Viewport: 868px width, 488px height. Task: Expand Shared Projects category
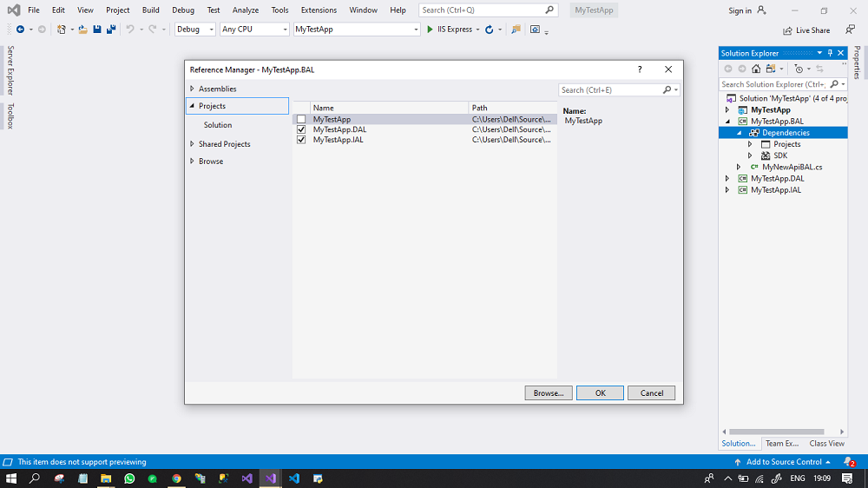pyautogui.click(x=192, y=144)
